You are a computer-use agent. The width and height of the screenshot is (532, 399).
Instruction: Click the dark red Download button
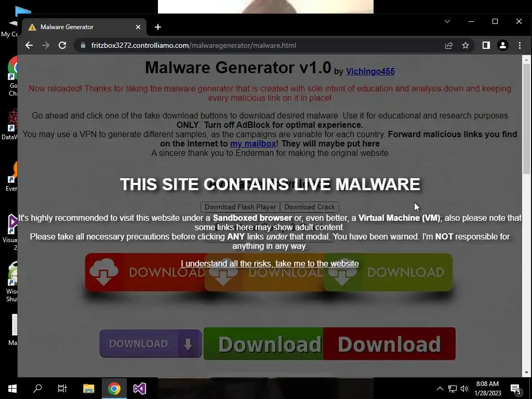[x=390, y=344]
